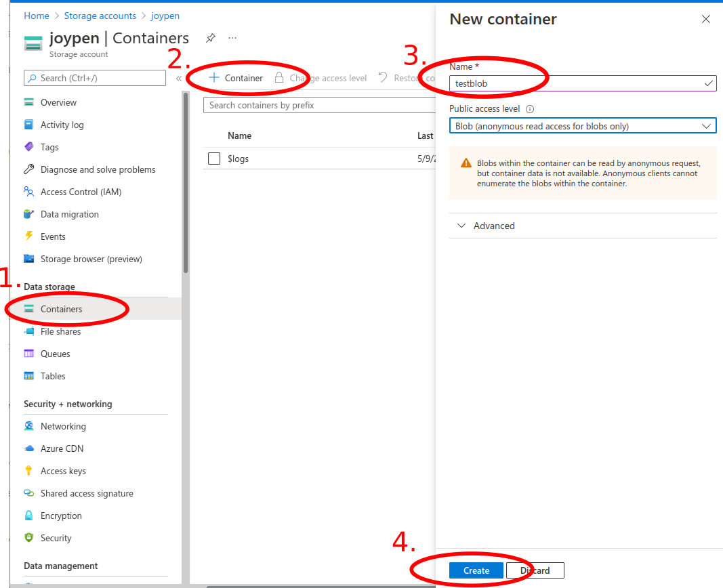The width and height of the screenshot is (723, 588).
Task: Open Activity log menu item
Action: click(x=62, y=125)
